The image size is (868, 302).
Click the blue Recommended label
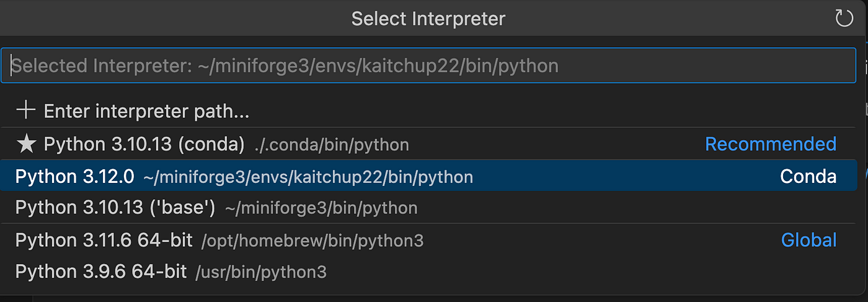tap(771, 144)
